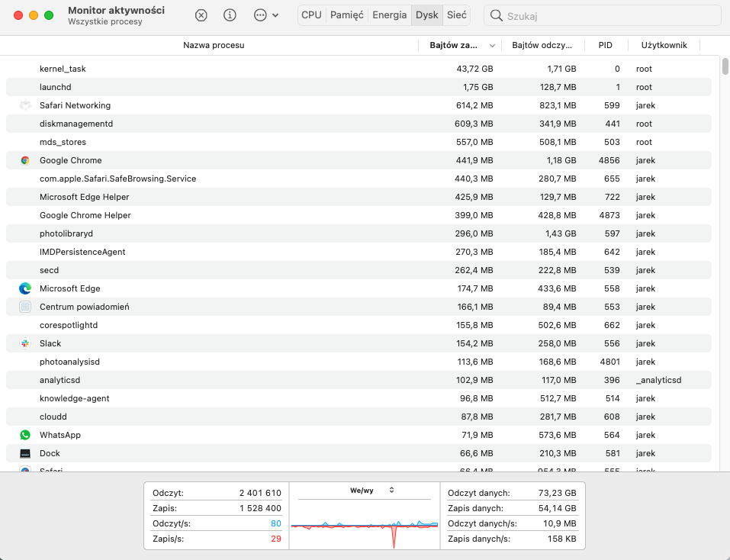
Task: Click the Centrum powiadomień process icon
Action: pos(25,307)
